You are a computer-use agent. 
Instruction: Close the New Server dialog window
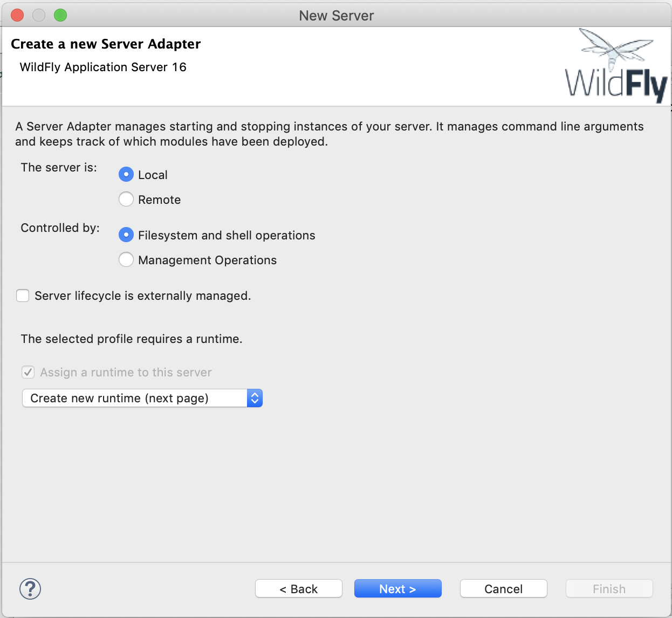tap(17, 15)
